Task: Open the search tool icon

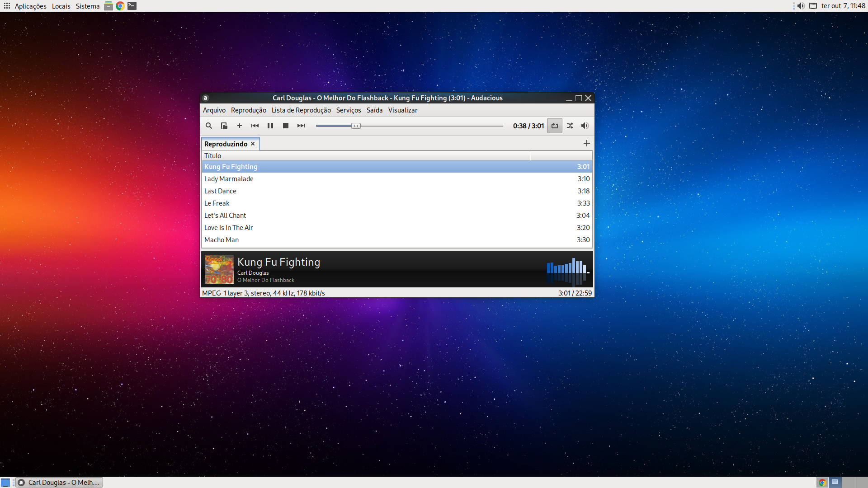Action: [209, 126]
